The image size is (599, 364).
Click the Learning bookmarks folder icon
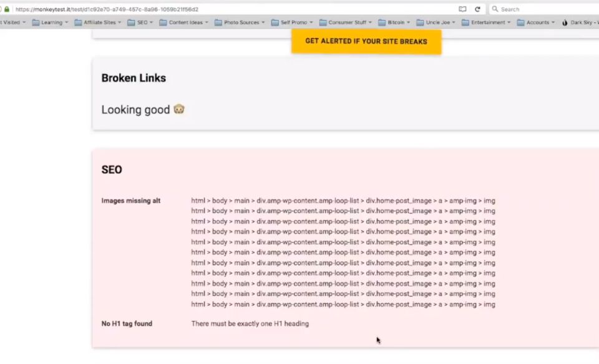click(x=36, y=22)
